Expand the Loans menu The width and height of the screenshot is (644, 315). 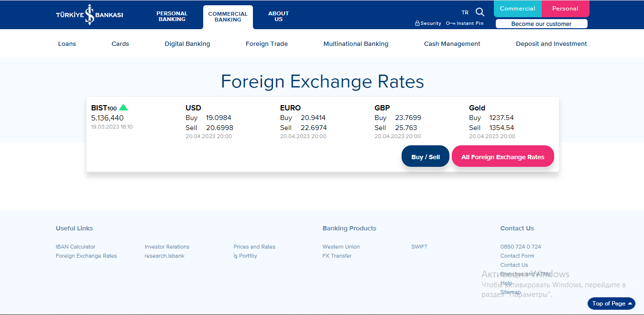point(67,43)
